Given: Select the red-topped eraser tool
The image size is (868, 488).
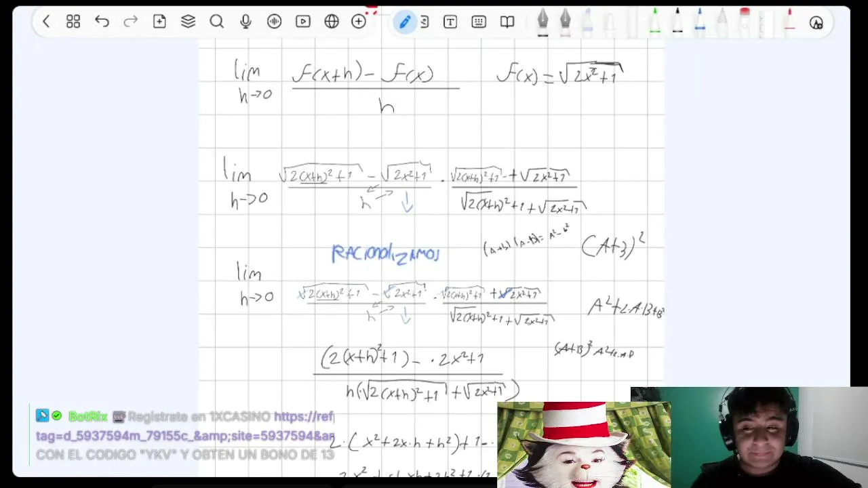Looking at the screenshot, I should coord(745,22).
